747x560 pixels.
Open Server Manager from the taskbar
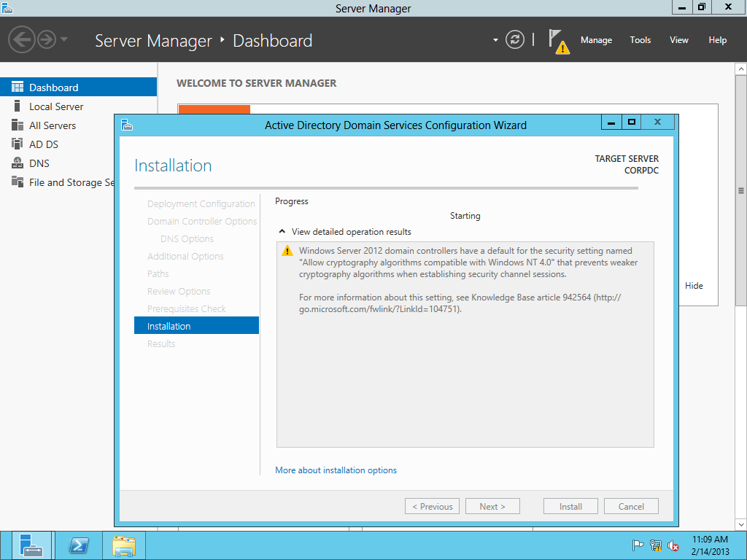coord(31,545)
